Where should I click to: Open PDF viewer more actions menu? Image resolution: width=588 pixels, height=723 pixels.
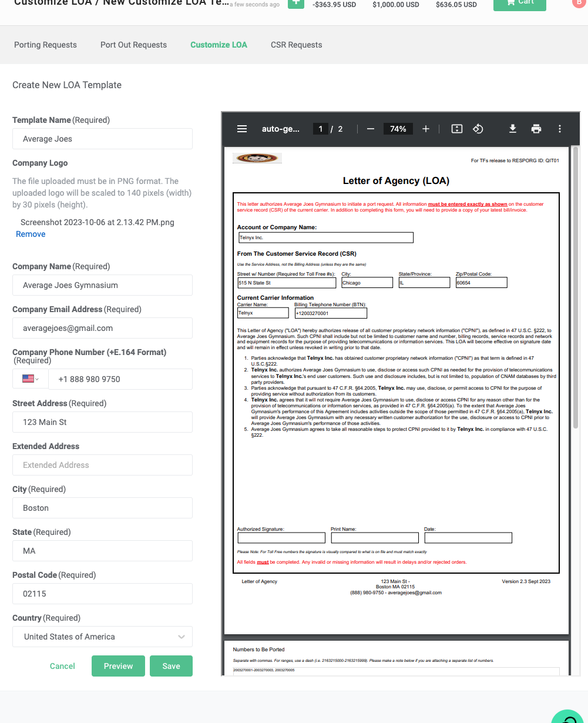click(x=560, y=129)
